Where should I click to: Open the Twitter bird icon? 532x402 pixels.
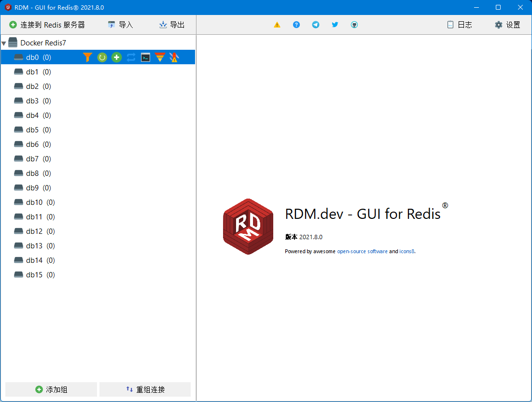pyautogui.click(x=335, y=25)
